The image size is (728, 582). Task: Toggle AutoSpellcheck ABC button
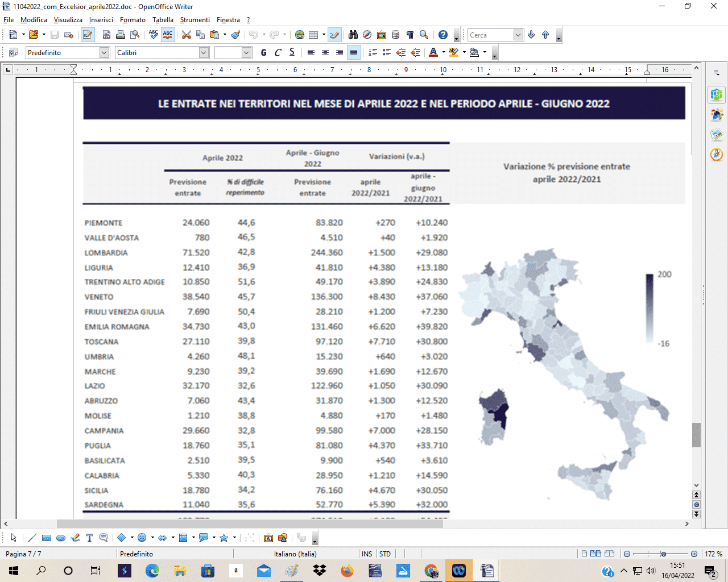pyautogui.click(x=168, y=35)
